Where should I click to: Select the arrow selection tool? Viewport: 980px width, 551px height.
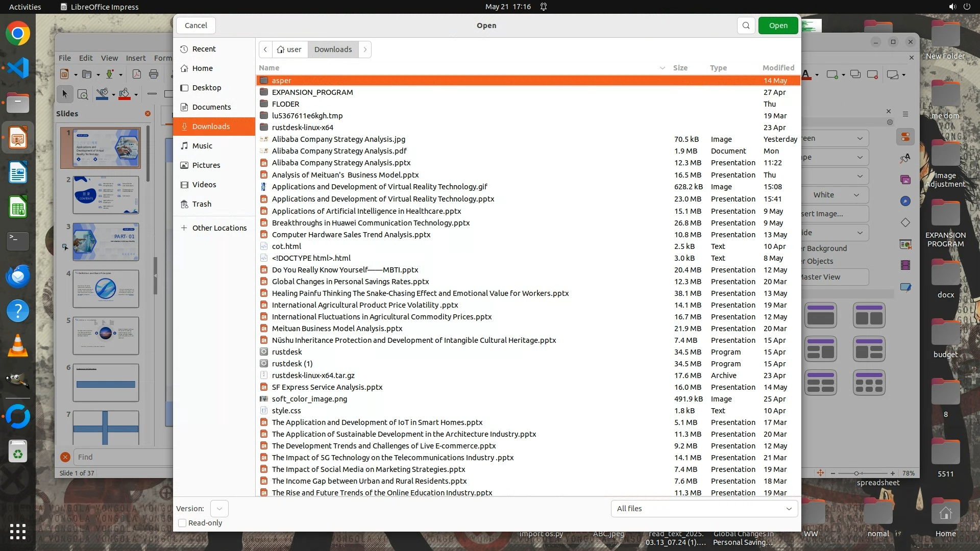tap(65, 94)
